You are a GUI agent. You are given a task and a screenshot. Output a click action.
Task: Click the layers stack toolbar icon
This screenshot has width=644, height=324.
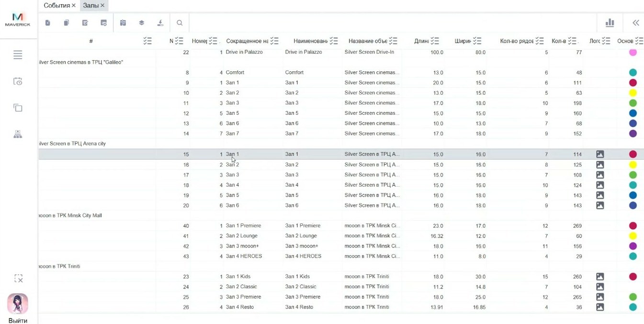[142, 22]
